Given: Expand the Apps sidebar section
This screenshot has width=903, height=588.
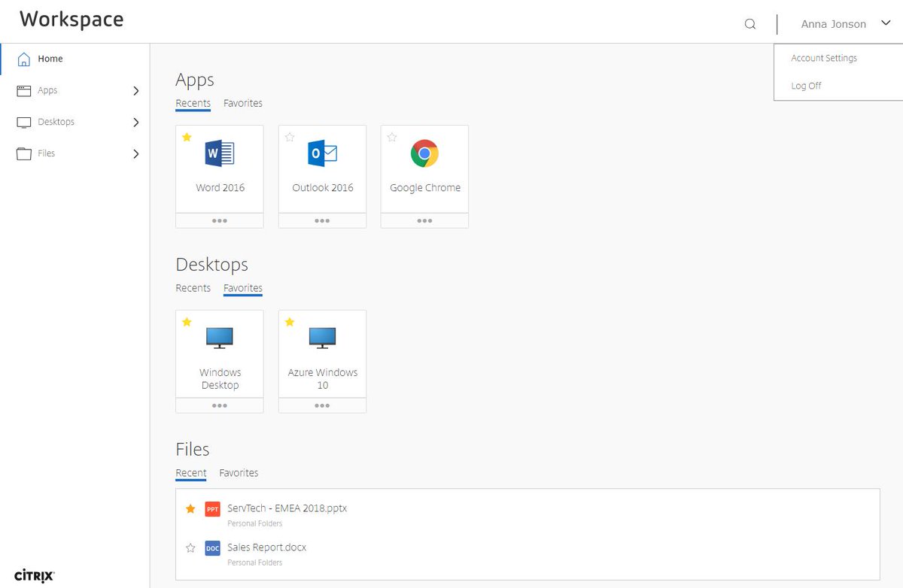Looking at the screenshot, I should (x=136, y=90).
